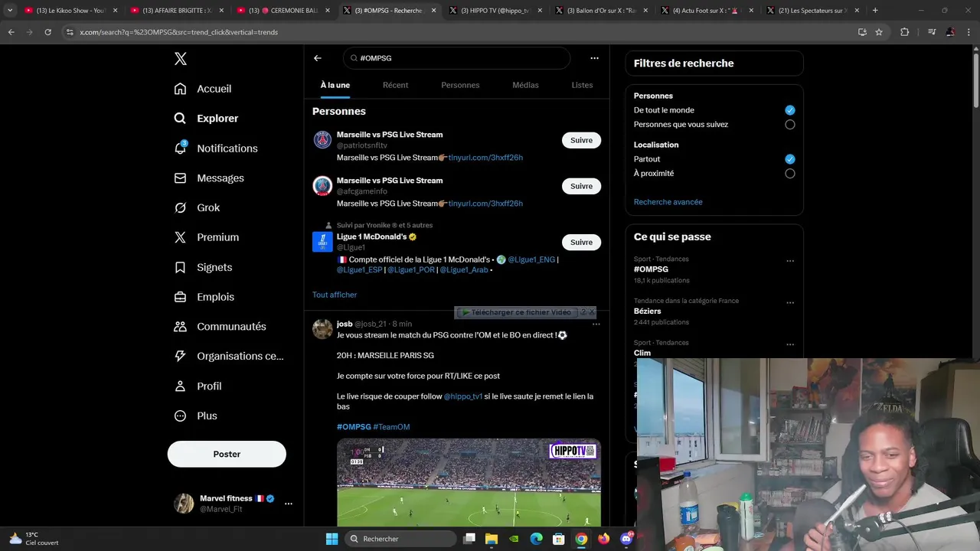The height and width of the screenshot is (551, 980).
Task: Open account menu dots beside Marvel fitness
Action: click(x=289, y=504)
